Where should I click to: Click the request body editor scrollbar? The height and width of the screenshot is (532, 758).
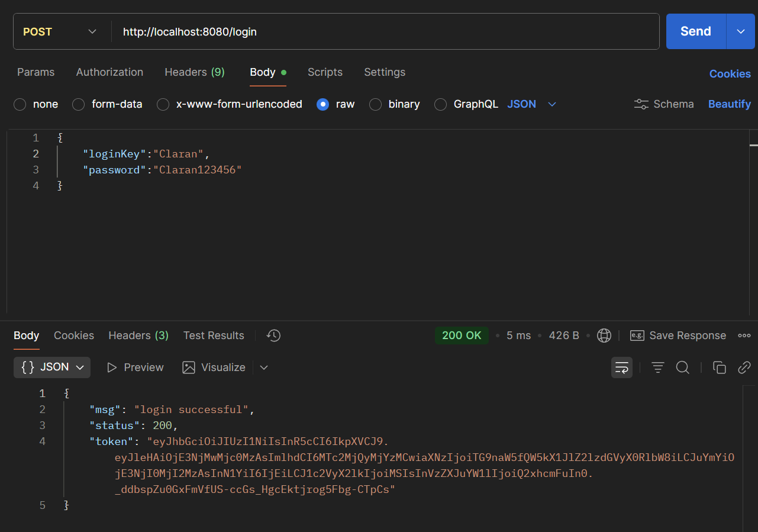point(753,145)
